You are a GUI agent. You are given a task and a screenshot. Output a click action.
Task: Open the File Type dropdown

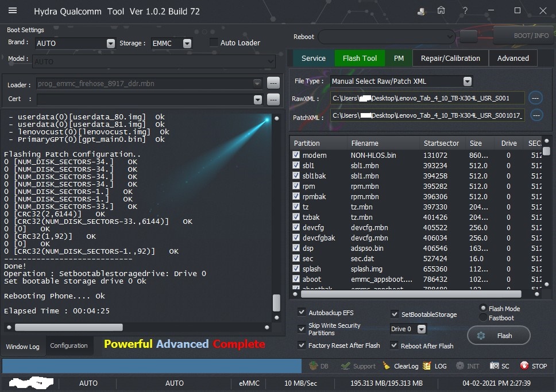coord(468,81)
